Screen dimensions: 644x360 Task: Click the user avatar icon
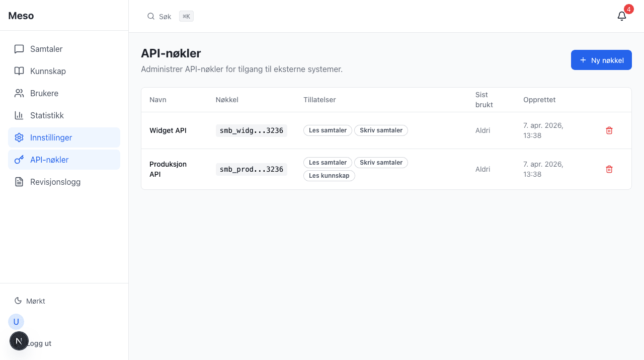tap(16, 322)
